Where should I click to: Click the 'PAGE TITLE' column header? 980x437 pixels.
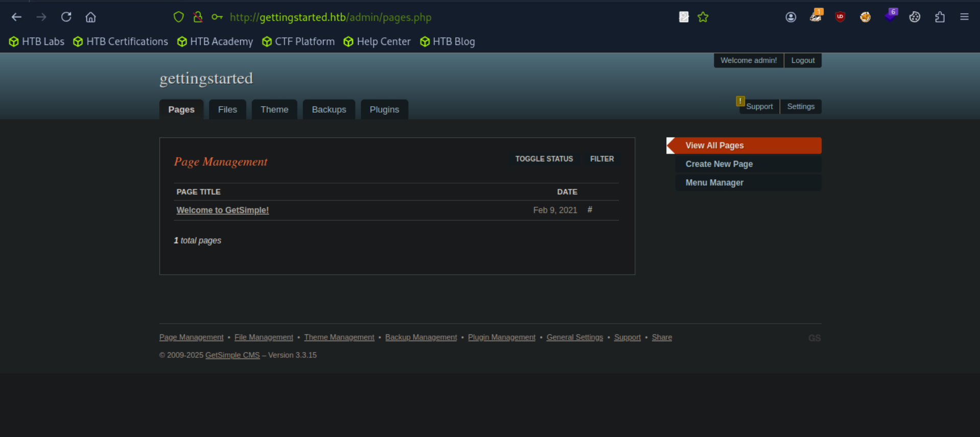click(199, 192)
